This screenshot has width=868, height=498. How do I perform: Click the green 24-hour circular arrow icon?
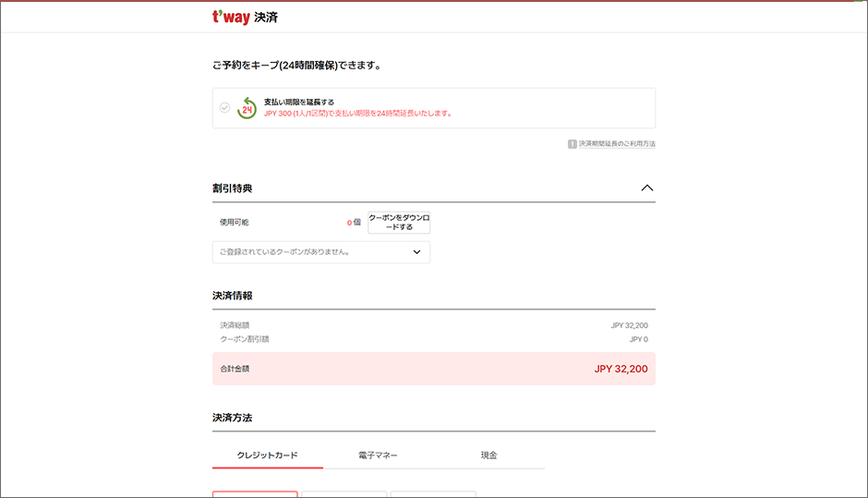(x=247, y=108)
